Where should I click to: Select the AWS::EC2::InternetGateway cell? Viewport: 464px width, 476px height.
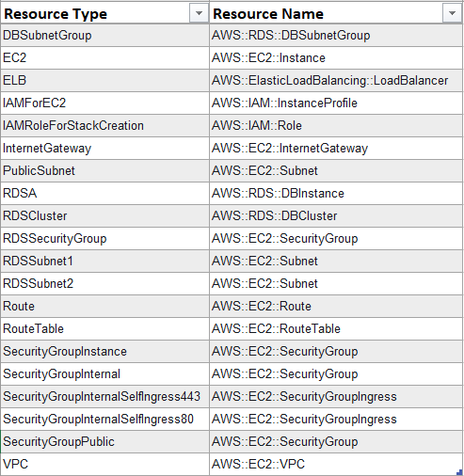coord(336,149)
